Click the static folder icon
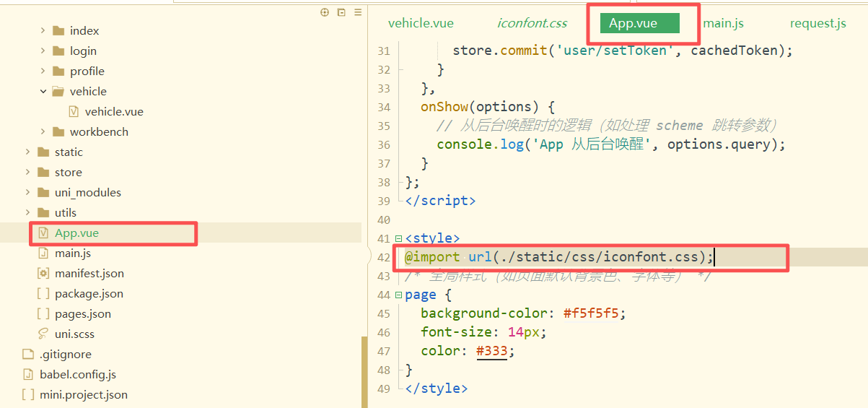Viewport: 868px width, 408px height. coord(43,152)
